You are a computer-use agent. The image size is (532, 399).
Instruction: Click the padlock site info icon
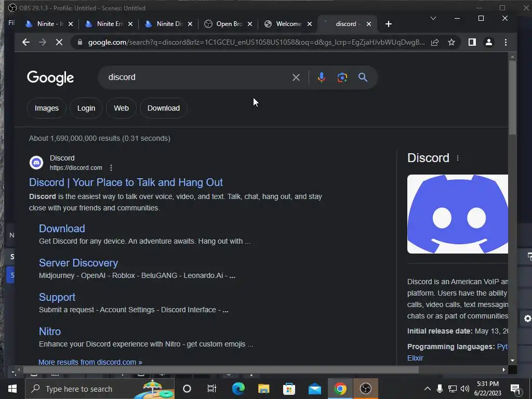[x=80, y=42]
